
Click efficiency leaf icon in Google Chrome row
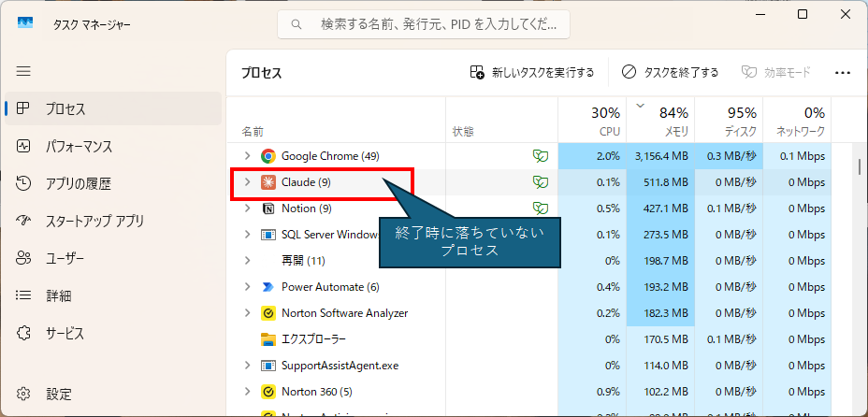[541, 156]
